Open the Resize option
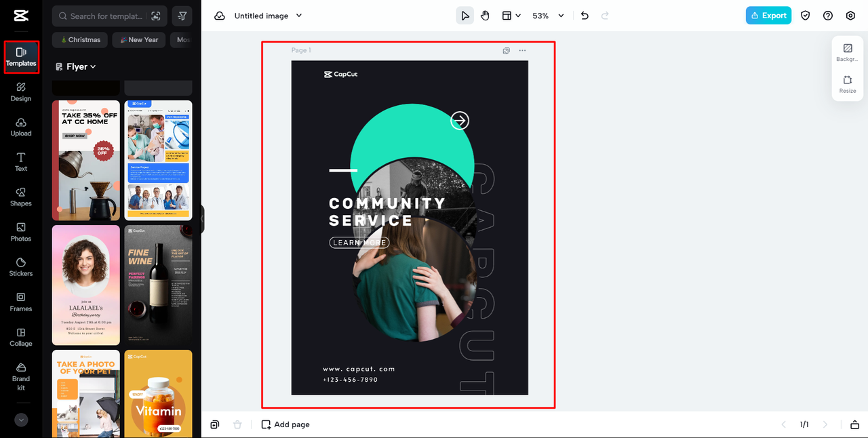The image size is (868, 438). [848, 85]
